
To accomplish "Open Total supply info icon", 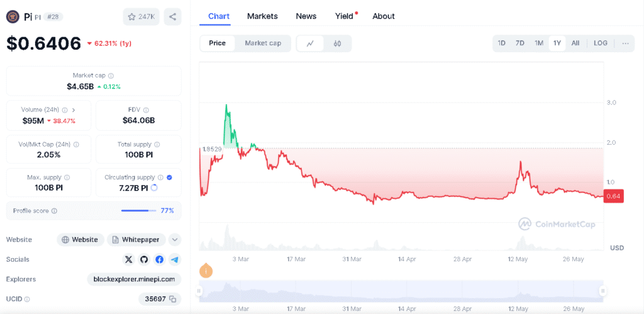I will tap(157, 144).
